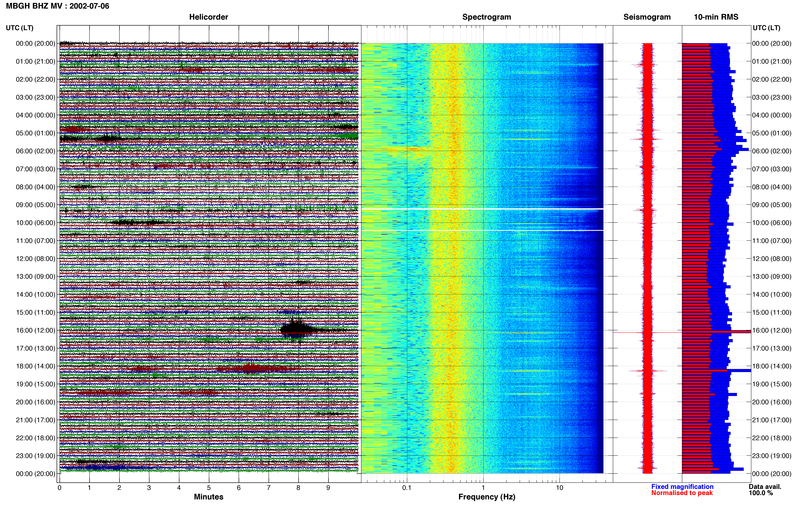Click the long red spike near 16:00 in seismogram
Viewport: 812px width, 508px height.
(x=647, y=333)
